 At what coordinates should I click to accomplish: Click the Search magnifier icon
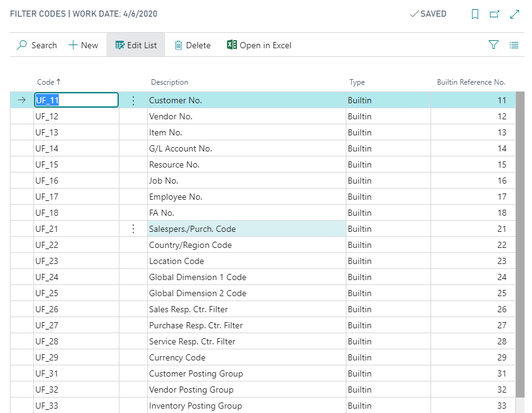pyautogui.click(x=22, y=45)
